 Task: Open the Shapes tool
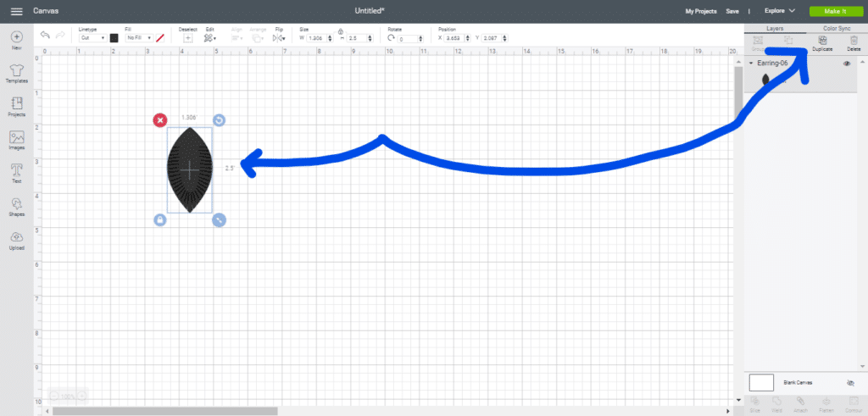pyautogui.click(x=16, y=206)
